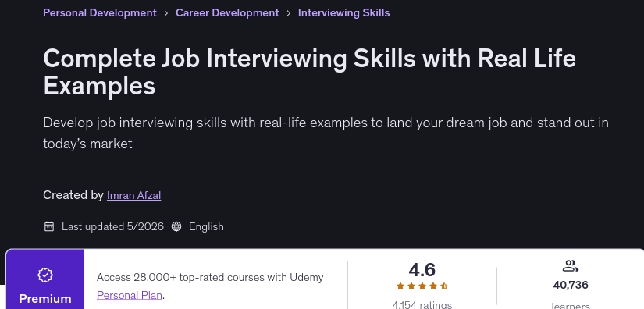Click the 40,736 learners count
644x309 pixels.
tap(571, 285)
